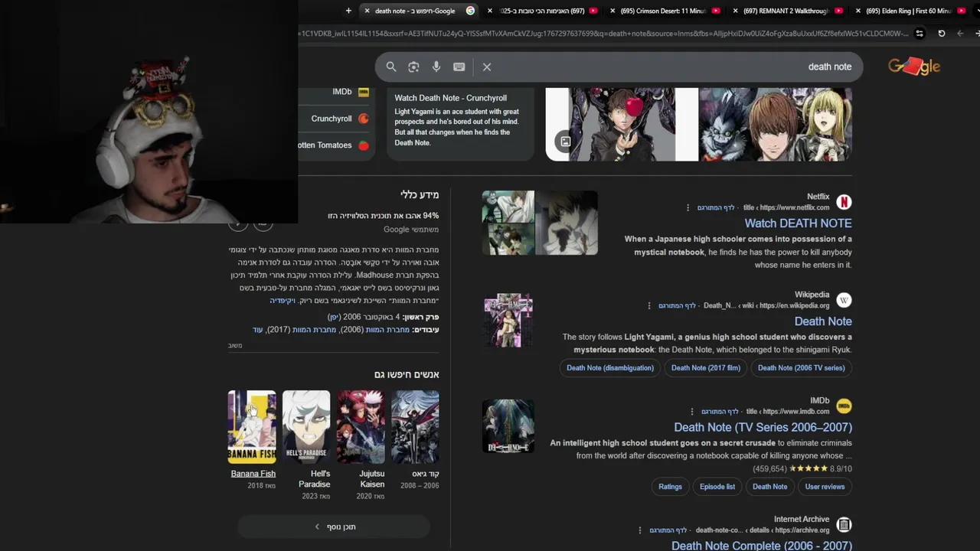Switch to the REMNANT 2 Walkthrough tab
The width and height of the screenshot is (980, 551).
[x=788, y=11]
